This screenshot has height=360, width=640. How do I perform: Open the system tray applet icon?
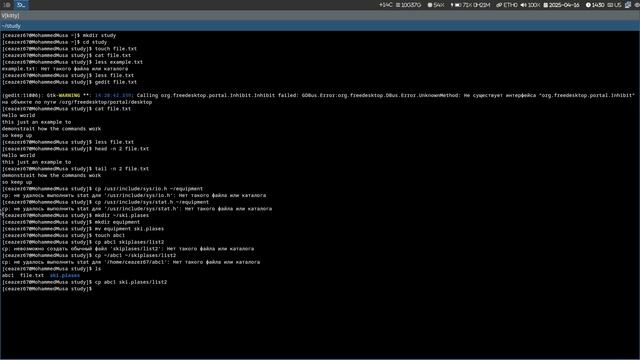[x=628, y=5]
